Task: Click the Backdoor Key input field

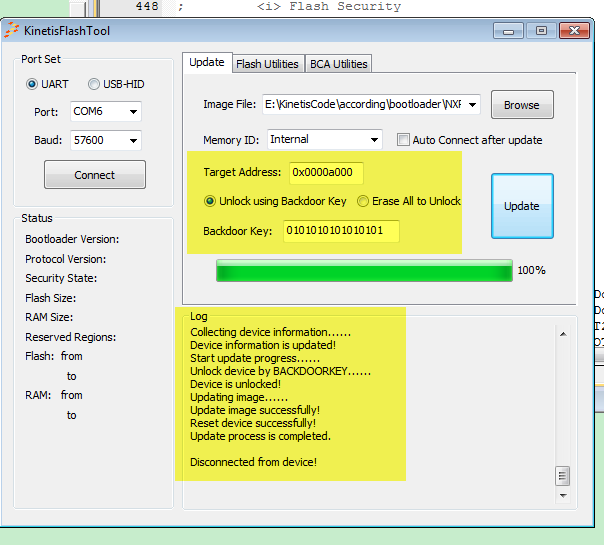Action: (341, 231)
